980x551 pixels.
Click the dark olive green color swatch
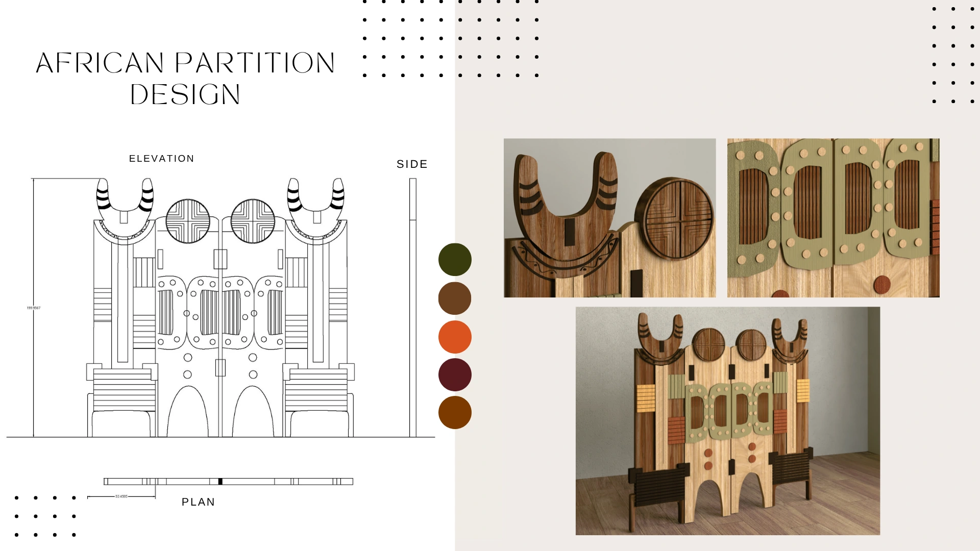455,260
